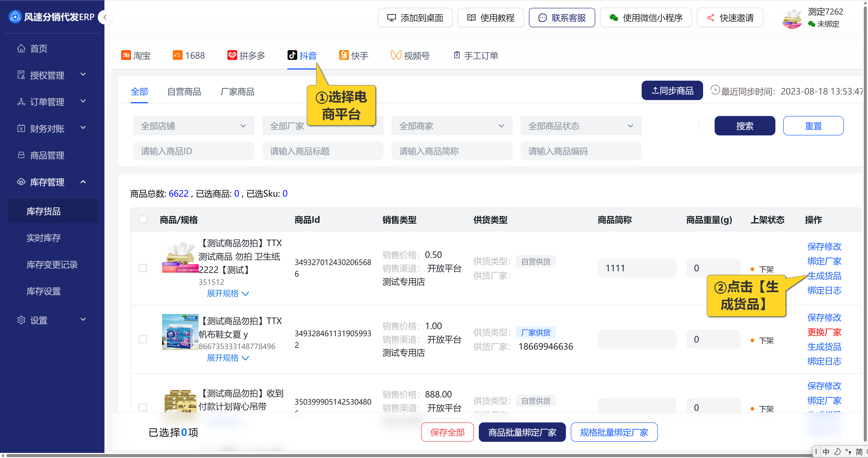Switch to the 自营商品 tab

[184, 92]
